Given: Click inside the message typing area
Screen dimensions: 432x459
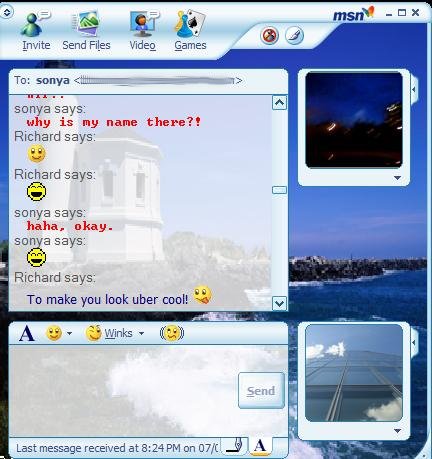Looking at the screenshot, I should tap(123, 391).
